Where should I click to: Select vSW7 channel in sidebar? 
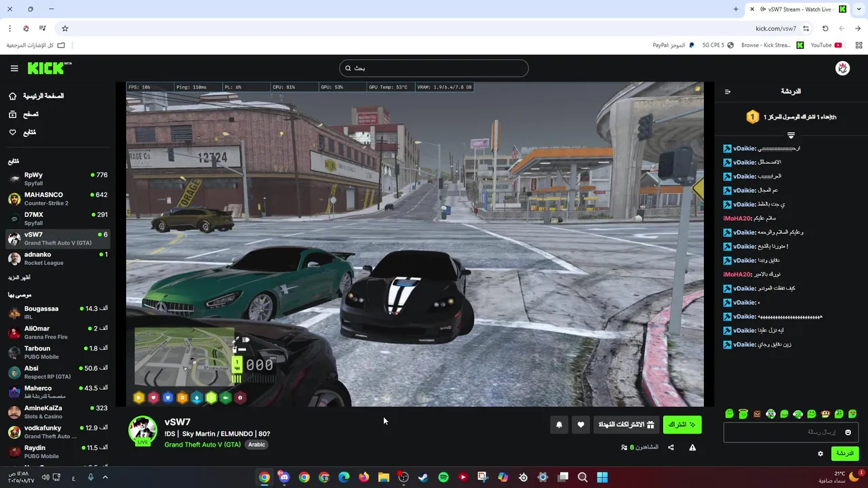(58, 239)
